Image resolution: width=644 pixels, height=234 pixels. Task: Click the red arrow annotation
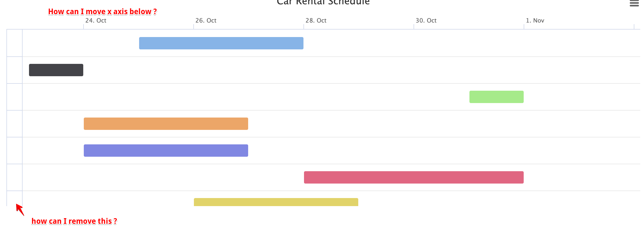tap(20, 210)
